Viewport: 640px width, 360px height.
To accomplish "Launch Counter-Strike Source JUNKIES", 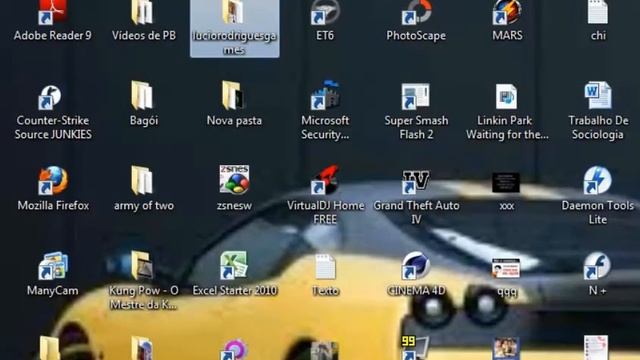I will pyautogui.click(x=53, y=111).
